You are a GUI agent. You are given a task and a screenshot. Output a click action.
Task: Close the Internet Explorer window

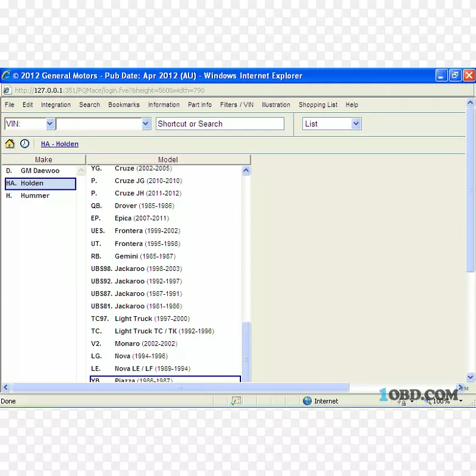point(469,75)
